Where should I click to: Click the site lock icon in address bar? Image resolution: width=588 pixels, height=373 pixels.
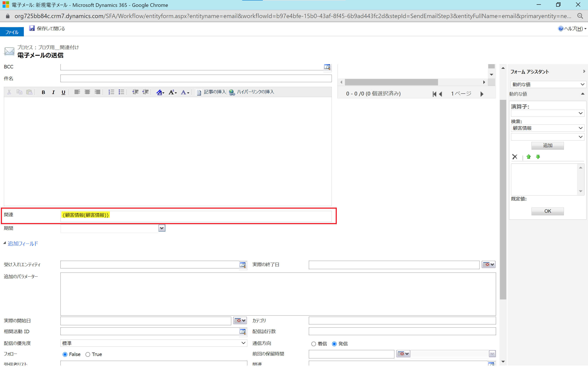click(x=8, y=16)
